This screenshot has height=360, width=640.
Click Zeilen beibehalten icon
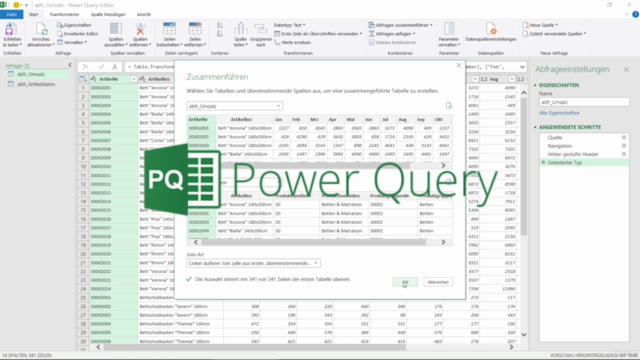(x=169, y=29)
